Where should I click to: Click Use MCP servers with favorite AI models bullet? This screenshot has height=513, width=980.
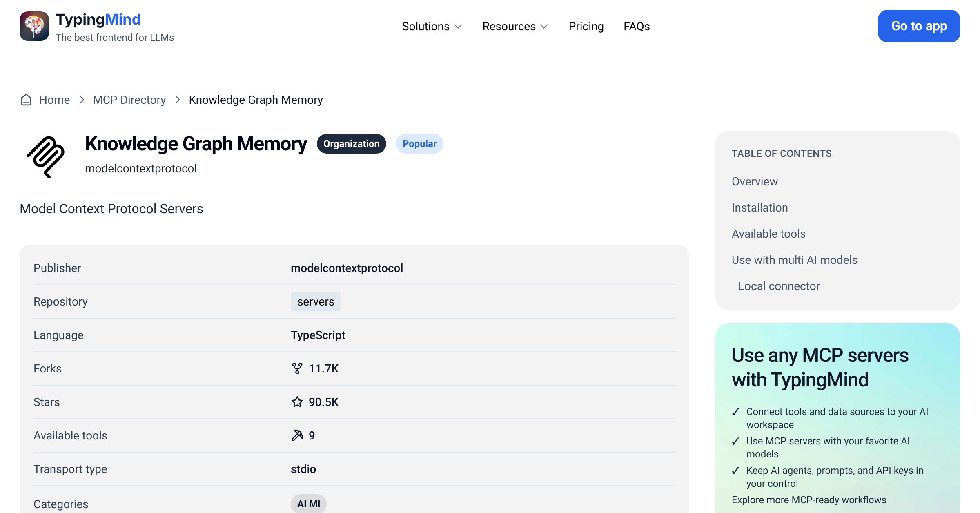point(828,447)
